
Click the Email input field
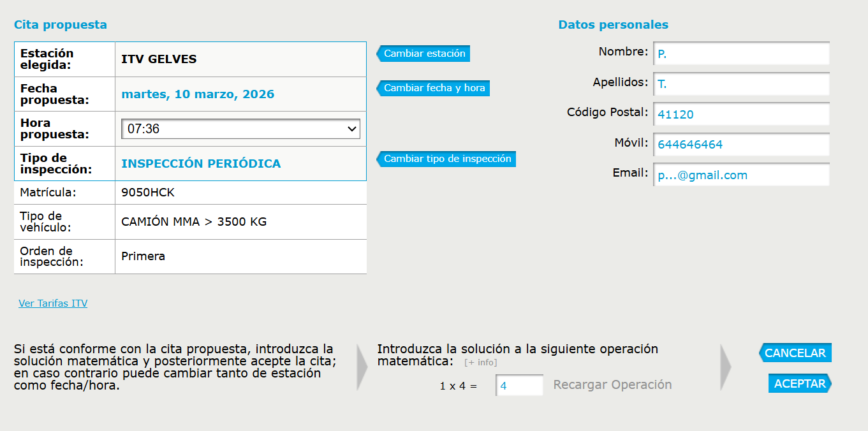pos(740,175)
